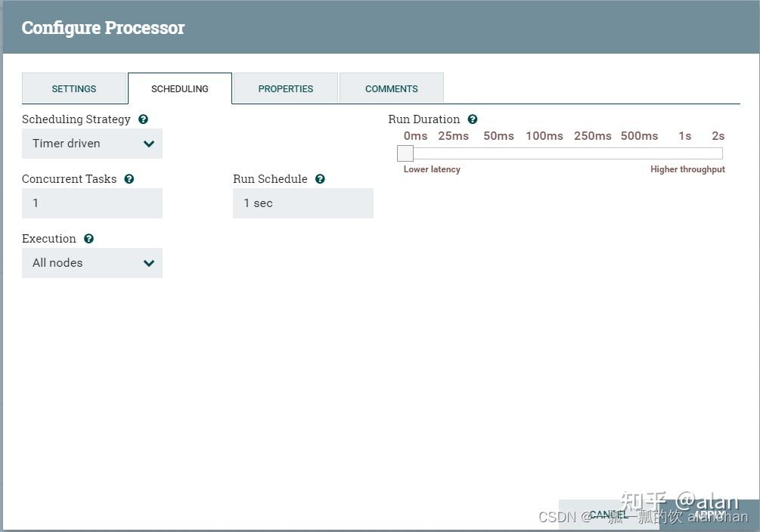Select the SCHEDULING tab
760x532 pixels.
click(x=180, y=88)
